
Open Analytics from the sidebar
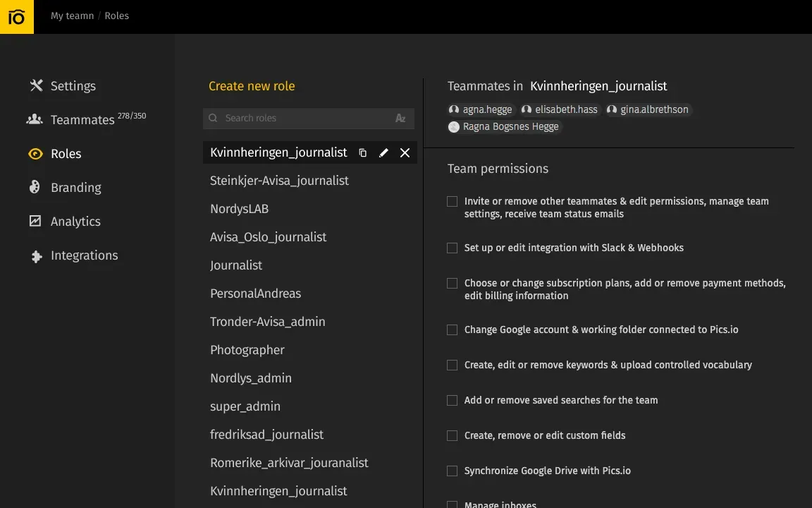75,222
